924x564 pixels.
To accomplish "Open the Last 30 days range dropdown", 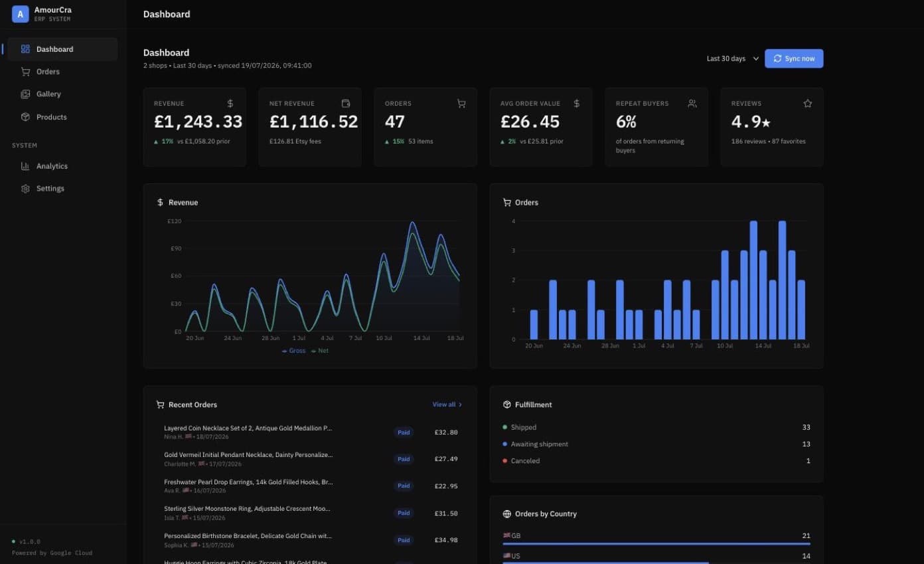I will (x=732, y=58).
